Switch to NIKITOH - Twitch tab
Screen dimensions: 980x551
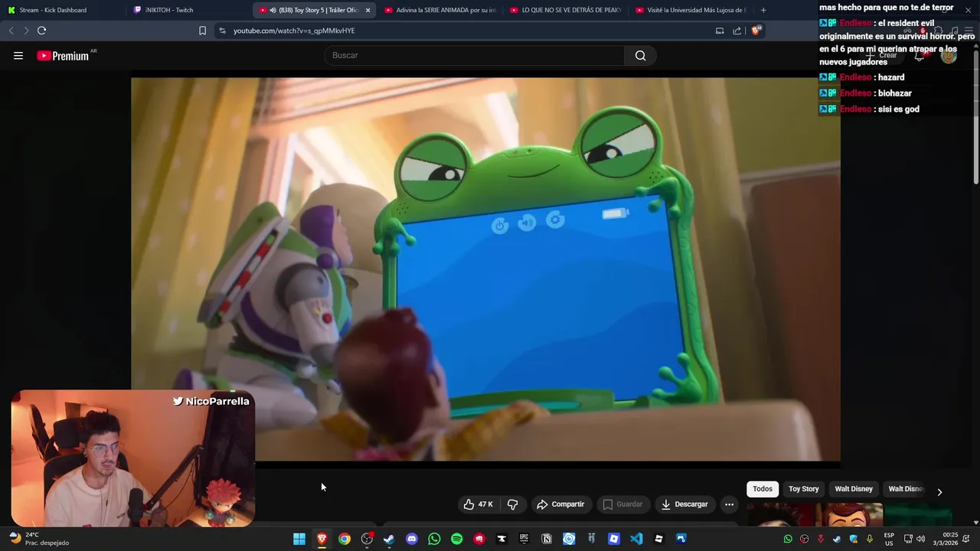tap(188, 10)
